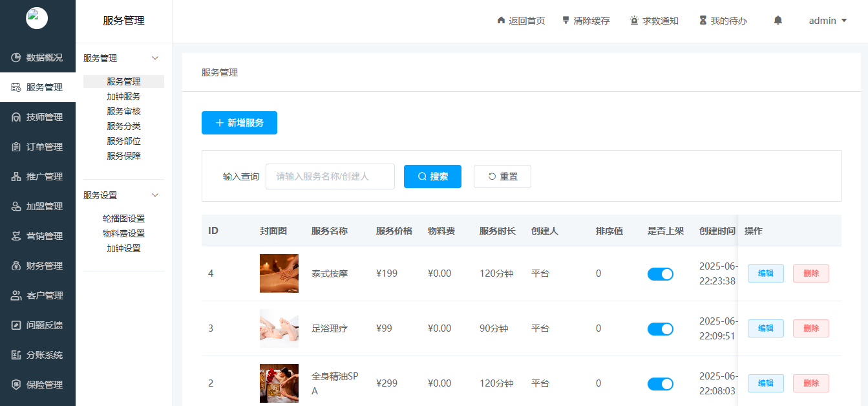The image size is (868, 406).
Task: Open the 问题反馈 panel
Action: 37,325
